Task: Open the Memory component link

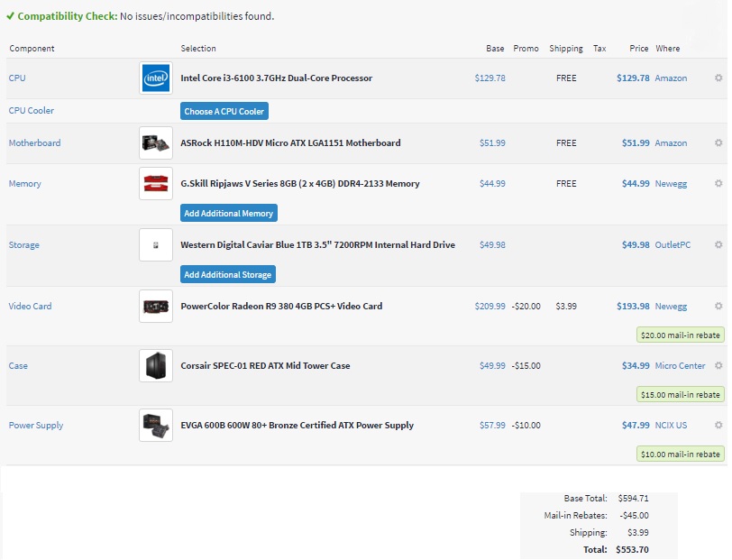Action: click(x=24, y=184)
